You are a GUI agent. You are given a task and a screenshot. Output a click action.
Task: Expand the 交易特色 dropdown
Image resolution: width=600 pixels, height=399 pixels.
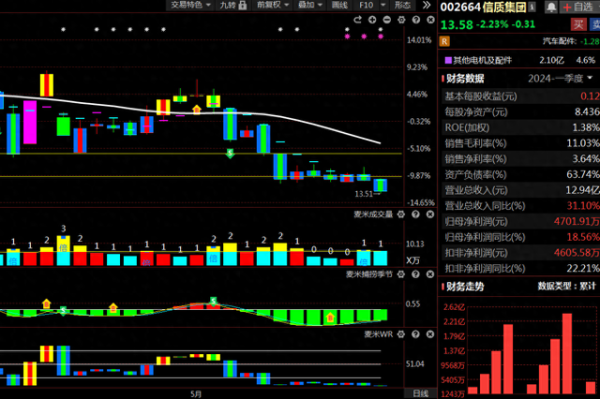(x=190, y=5)
